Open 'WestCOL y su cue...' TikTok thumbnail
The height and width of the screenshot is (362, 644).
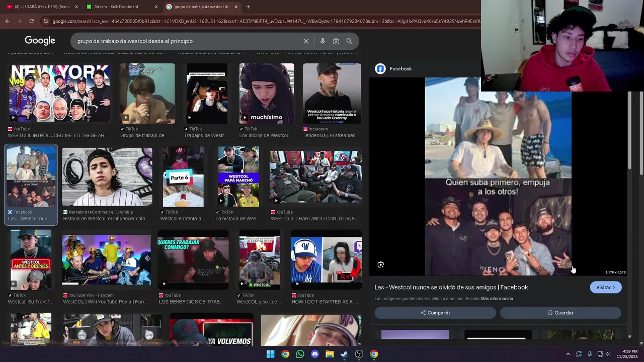pyautogui.click(x=260, y=260)
